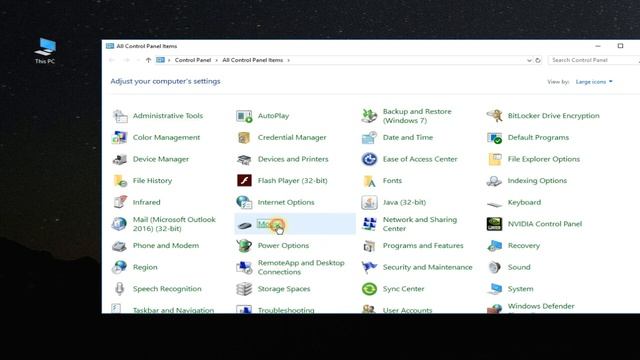Image resolution: width=640 pixels, height=360 pixels.
Task: Click the Search Control Panel field
Action: 594,60
